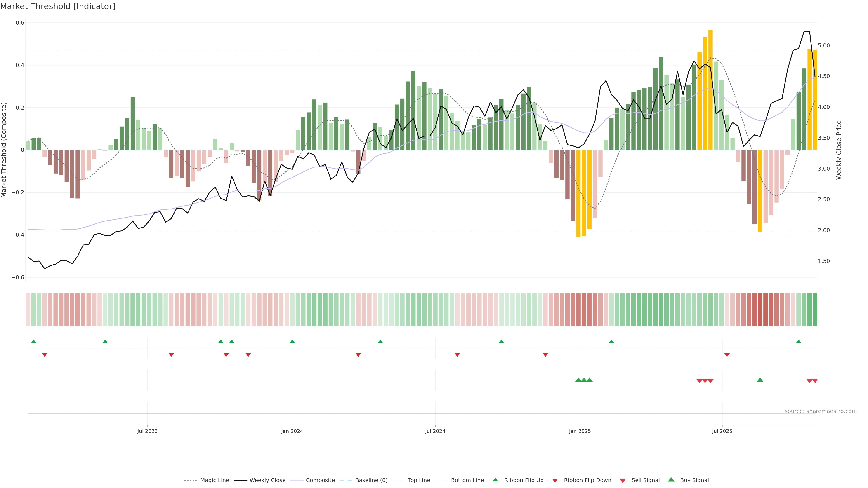Click the Jan 2025 x-axis label
This screenshot has height=488, width=868.
point(580,431)
